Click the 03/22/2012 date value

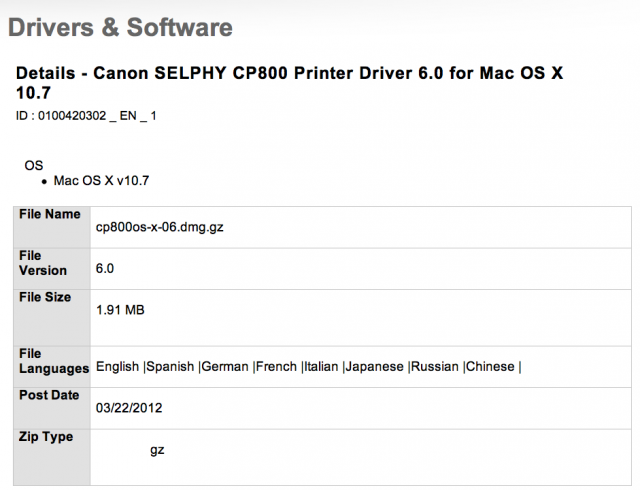[128, 408]
